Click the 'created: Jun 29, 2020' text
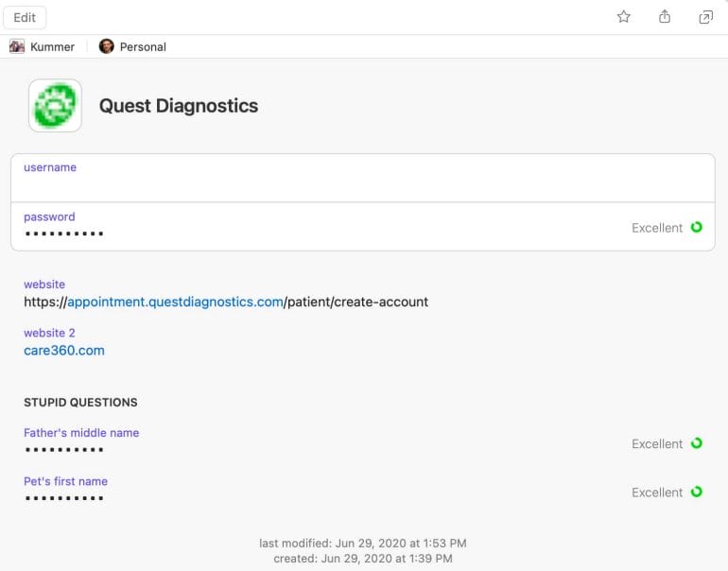The image size is (728, 571). tap(363, 559)
